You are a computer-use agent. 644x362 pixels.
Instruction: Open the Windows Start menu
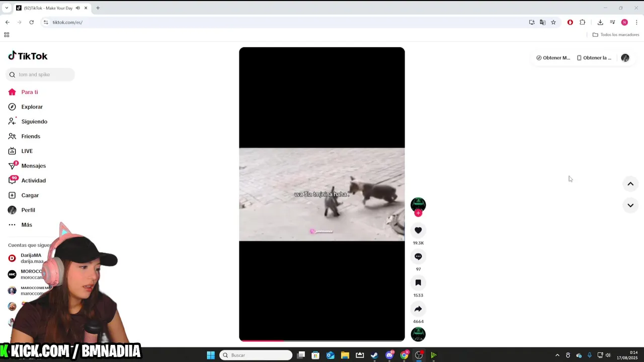[x=211, y=355]
